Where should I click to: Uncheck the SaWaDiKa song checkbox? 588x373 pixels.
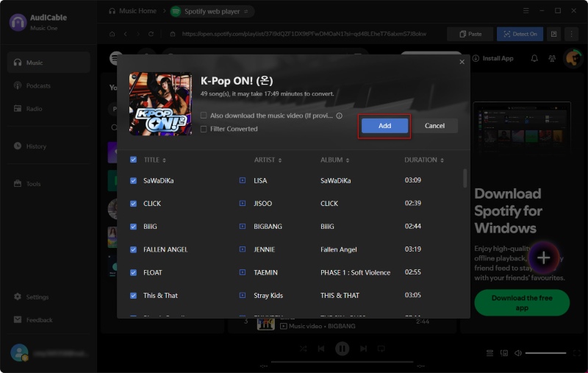(133, 180)
